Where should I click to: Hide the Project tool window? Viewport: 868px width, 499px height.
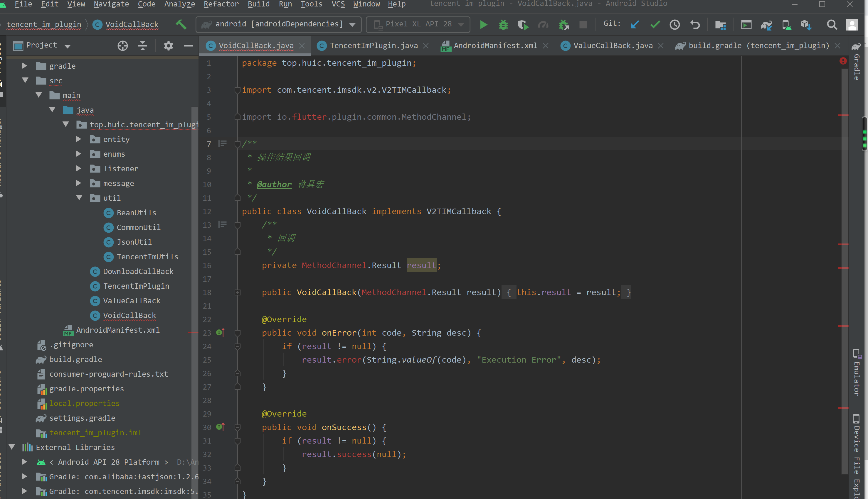click(188, 45)
